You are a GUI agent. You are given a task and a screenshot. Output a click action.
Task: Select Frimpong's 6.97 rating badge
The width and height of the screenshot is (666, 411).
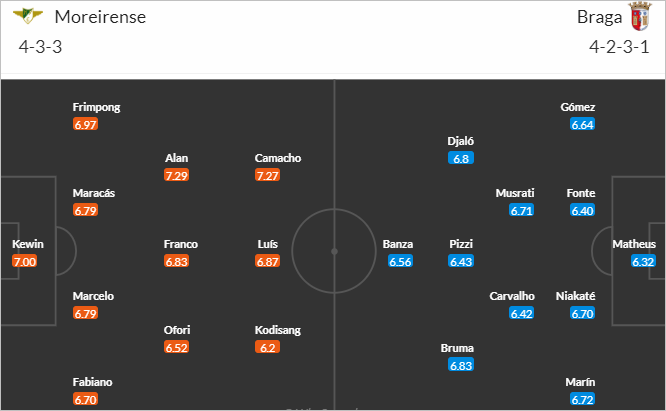[x=85, y=124]
